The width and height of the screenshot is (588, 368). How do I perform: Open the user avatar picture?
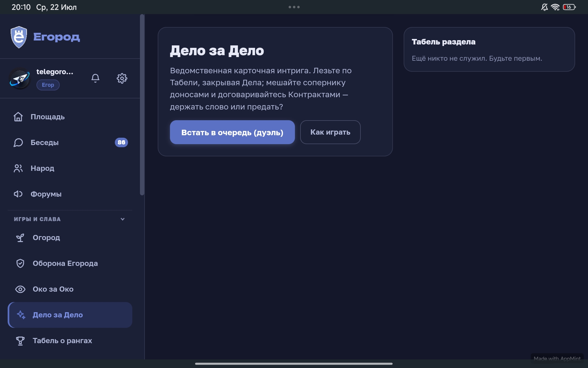pyautogui.click(x=20, y=79)
